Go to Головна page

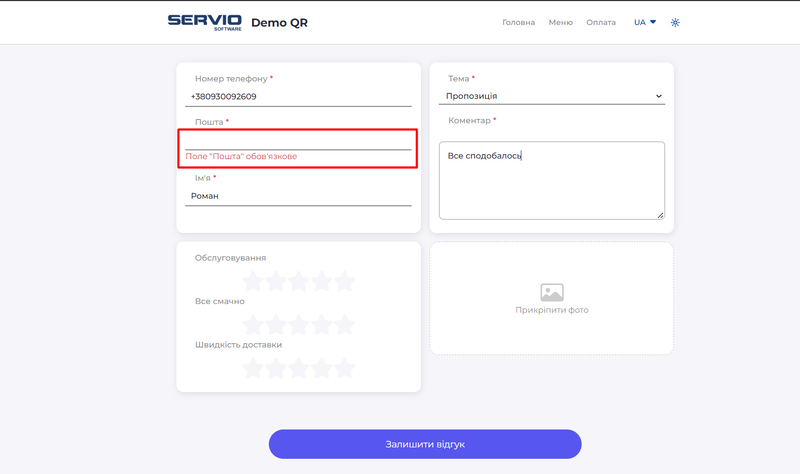tap(518, 22)
